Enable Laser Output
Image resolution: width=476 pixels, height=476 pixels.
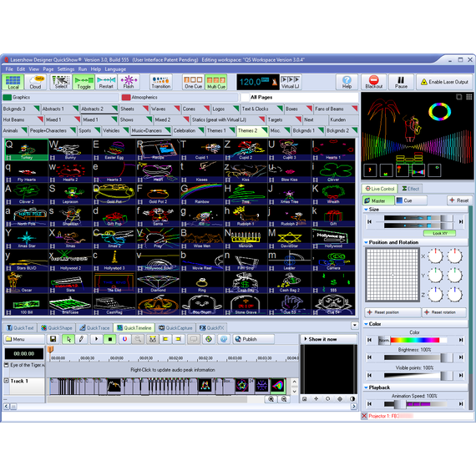(x=444, y=82)
